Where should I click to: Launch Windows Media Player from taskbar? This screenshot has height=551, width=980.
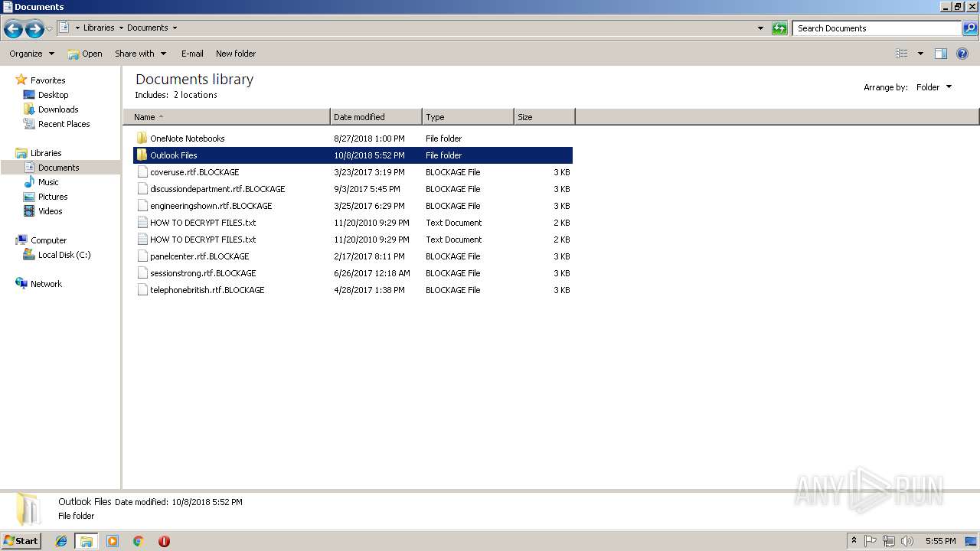pyautogui.click(x=113, y=541)
